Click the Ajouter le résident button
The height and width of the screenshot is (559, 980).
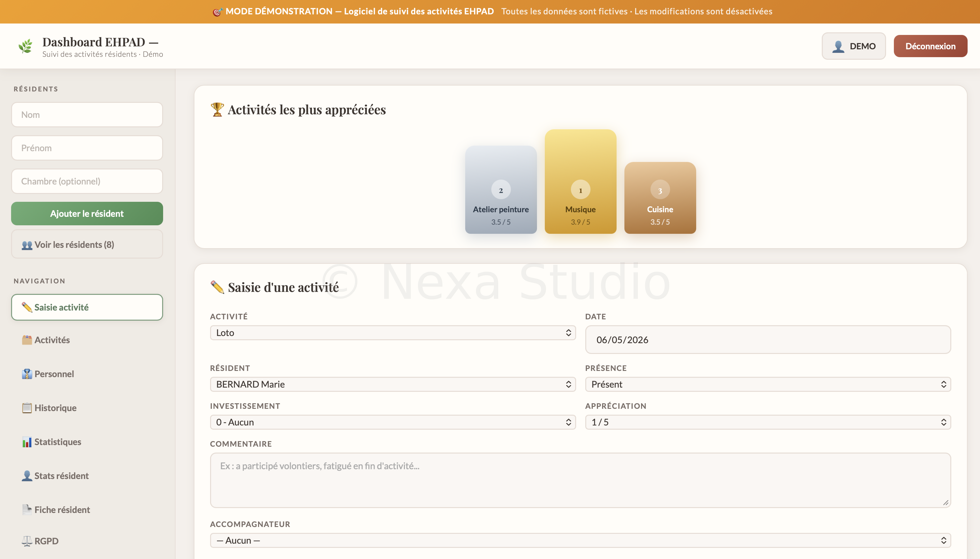(x=87, y=214)
